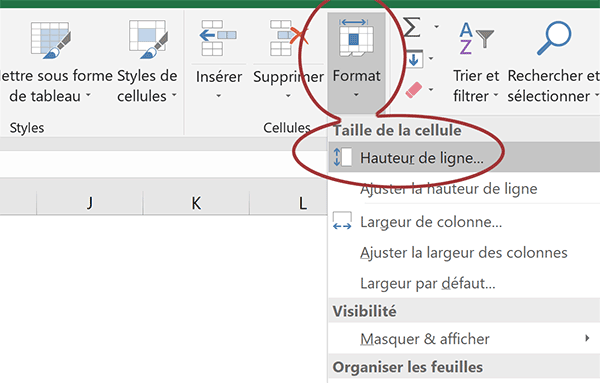Open the Clear dropdown arrow

tap(431, 90)
